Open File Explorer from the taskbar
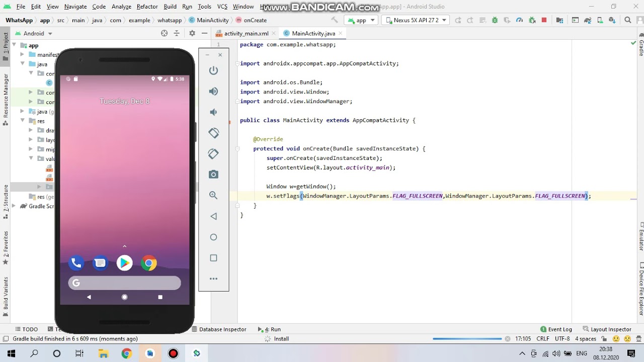 103,353
